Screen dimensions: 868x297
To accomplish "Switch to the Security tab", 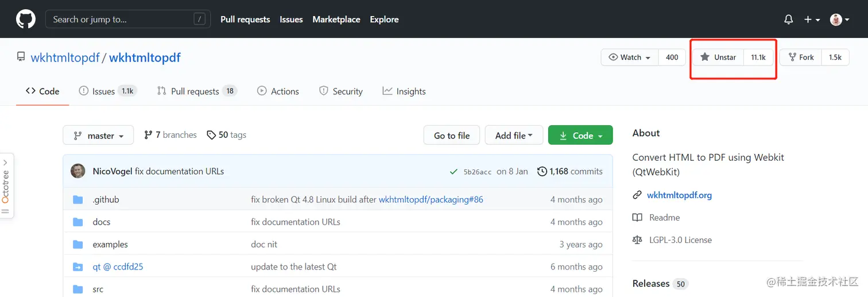I will (x=341, y=91).
